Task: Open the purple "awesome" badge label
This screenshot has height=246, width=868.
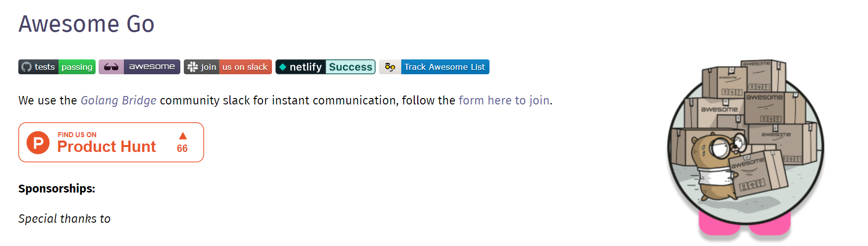Action: pyautogui.click(x=152, y=67)
